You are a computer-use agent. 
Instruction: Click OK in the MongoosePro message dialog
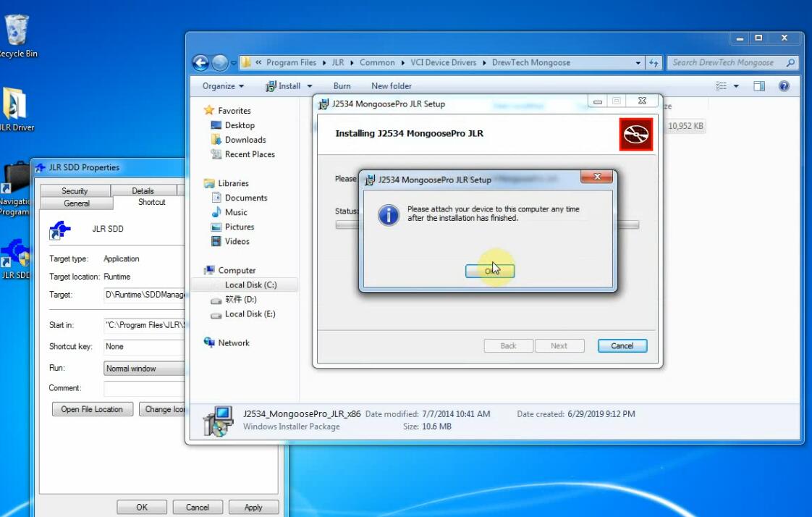point(489,271)
